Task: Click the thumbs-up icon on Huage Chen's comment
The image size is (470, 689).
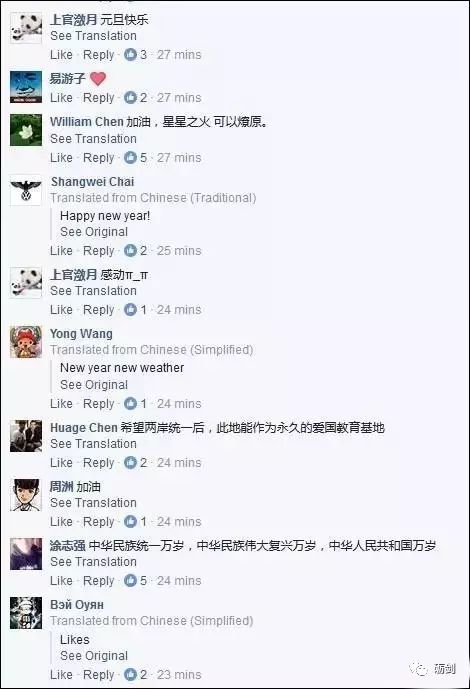Action: point(130,462)
